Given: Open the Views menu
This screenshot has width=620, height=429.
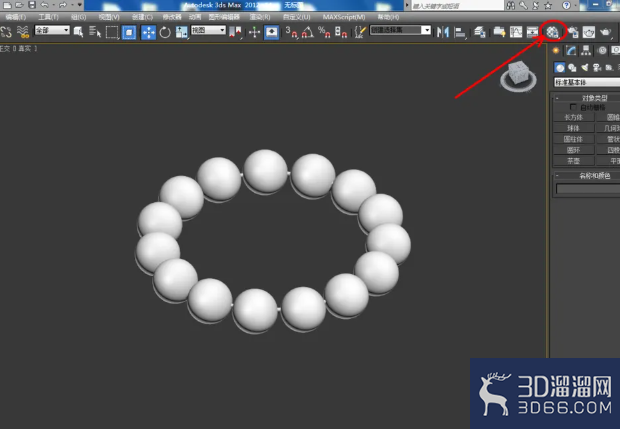Looking at the screenshot, I should (x=109, y=17).
